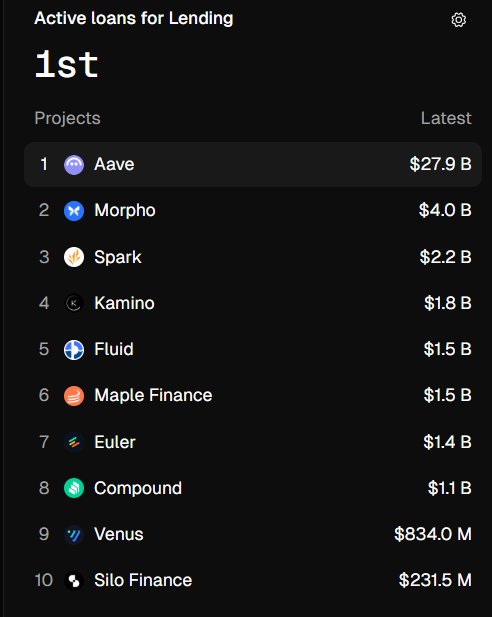492x617 pixels.
Task: Click the Latest column header
Action: pyautogui.click(x=446, y=118)
